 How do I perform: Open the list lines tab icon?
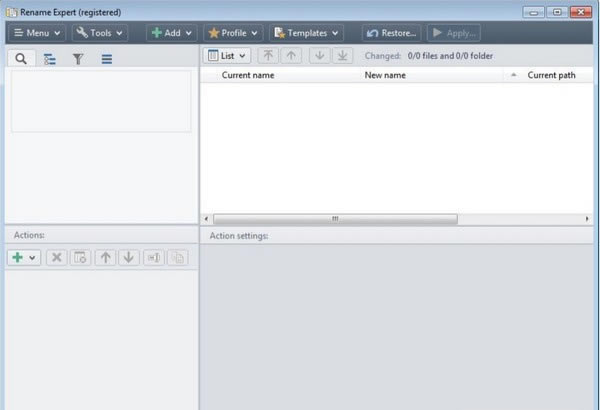coord(107,59)
